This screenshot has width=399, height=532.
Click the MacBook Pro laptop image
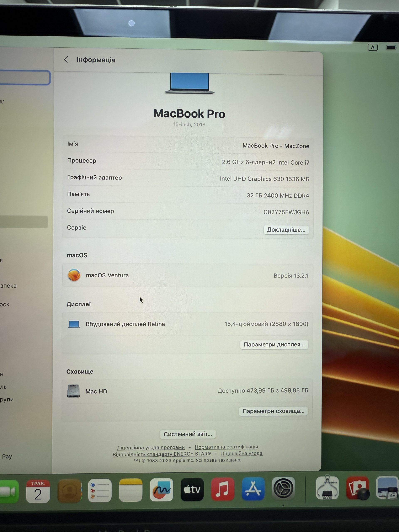point(190,83)
